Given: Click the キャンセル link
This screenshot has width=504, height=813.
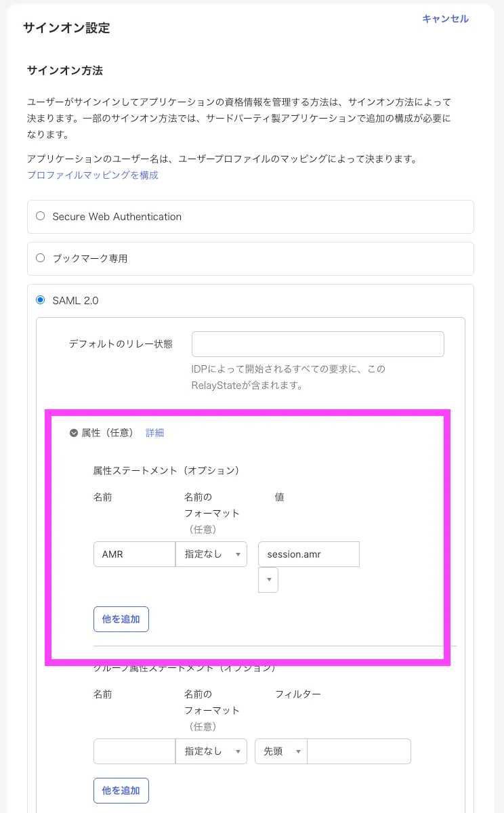Looking at the screenshot, I should coord(445,19).
